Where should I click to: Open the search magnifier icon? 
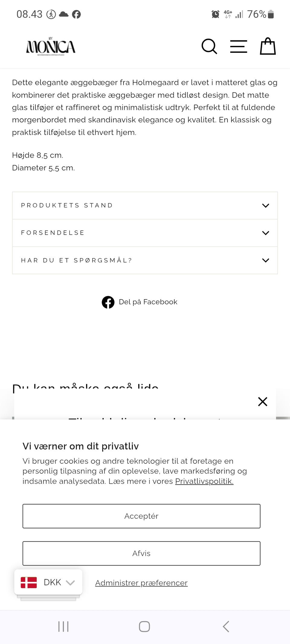209,46
